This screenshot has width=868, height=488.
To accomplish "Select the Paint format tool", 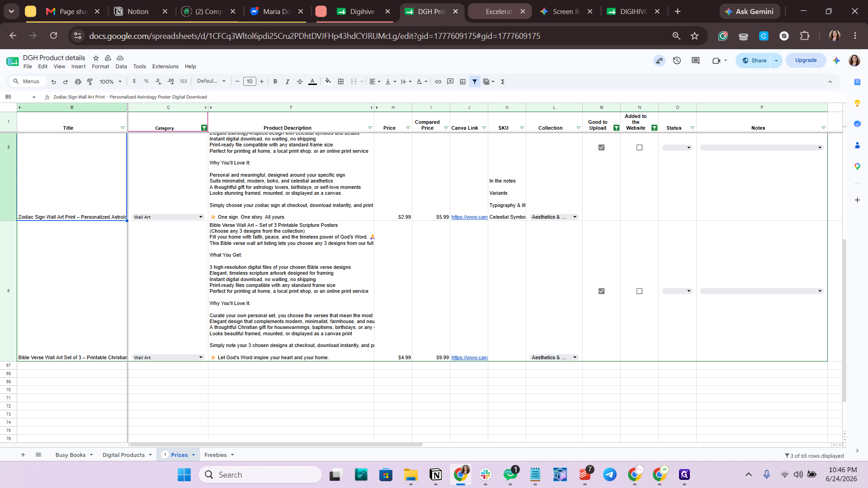I will pos(90,82).
